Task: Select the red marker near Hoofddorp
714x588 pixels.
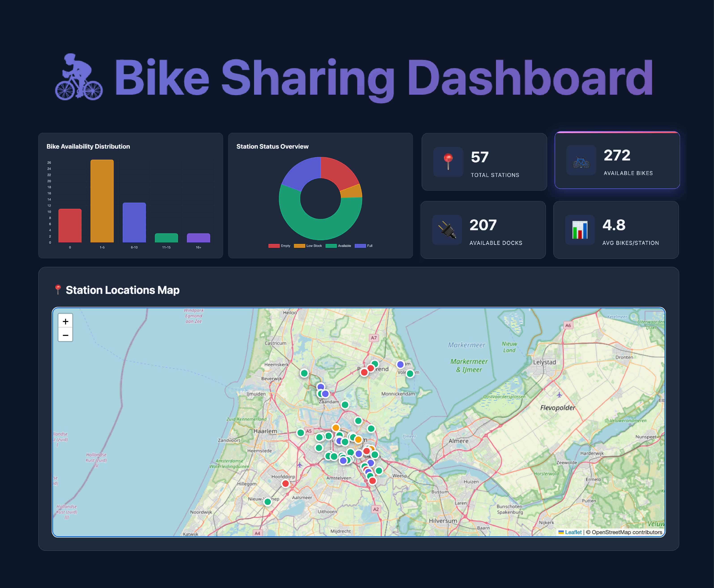Action: [286, 483]
